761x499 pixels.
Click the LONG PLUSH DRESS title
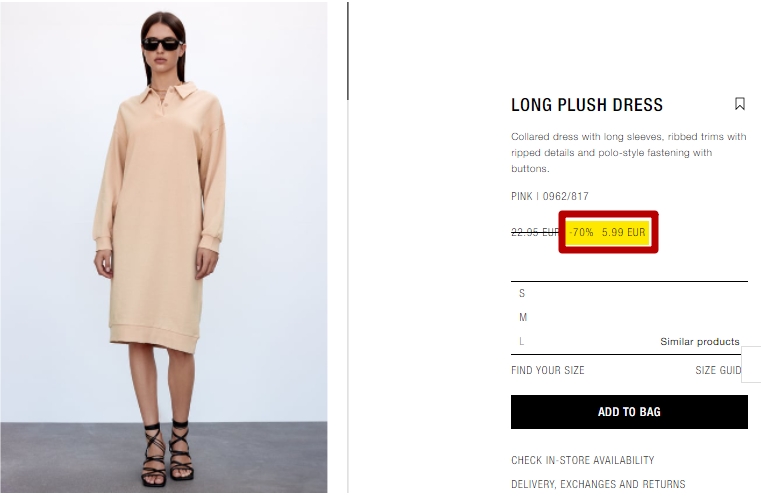point(587,105)
